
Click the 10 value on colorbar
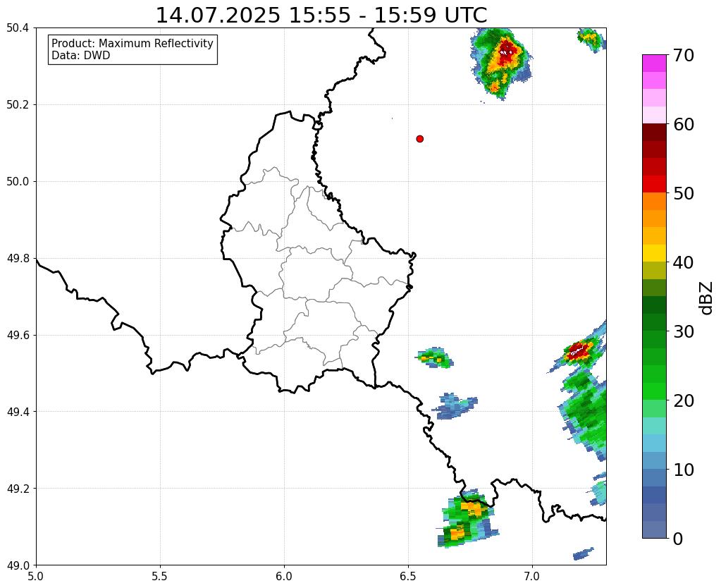pyautogui.click(x=683, y=470)
